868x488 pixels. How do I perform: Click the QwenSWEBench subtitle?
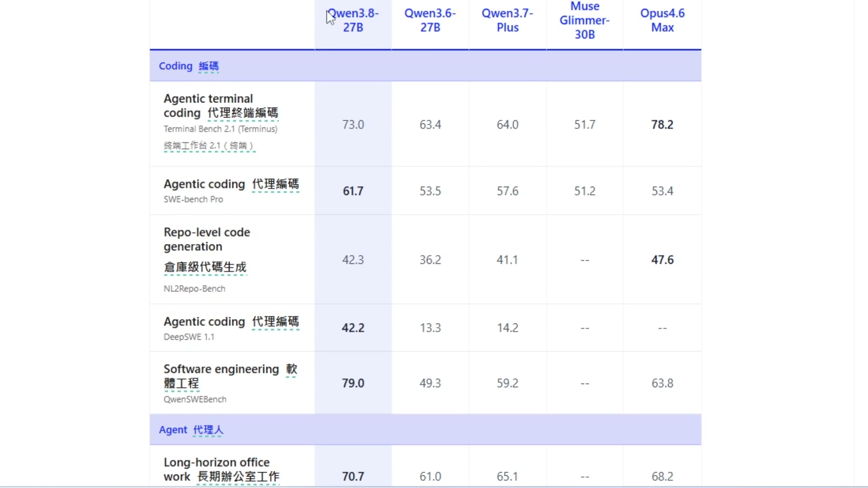[x=195, y=399]
